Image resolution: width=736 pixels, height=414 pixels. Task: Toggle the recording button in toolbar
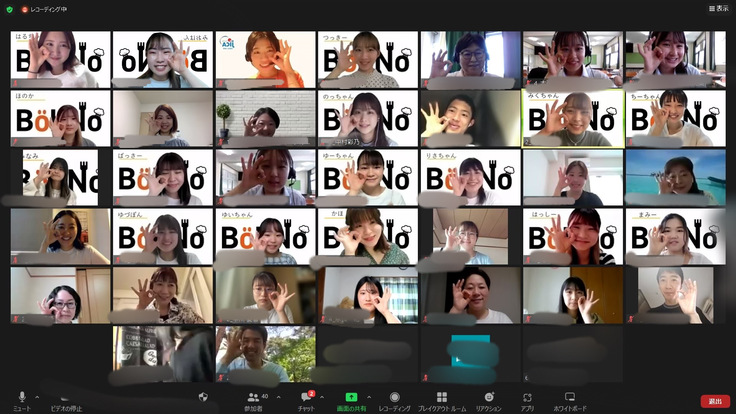tap(394, 399)
